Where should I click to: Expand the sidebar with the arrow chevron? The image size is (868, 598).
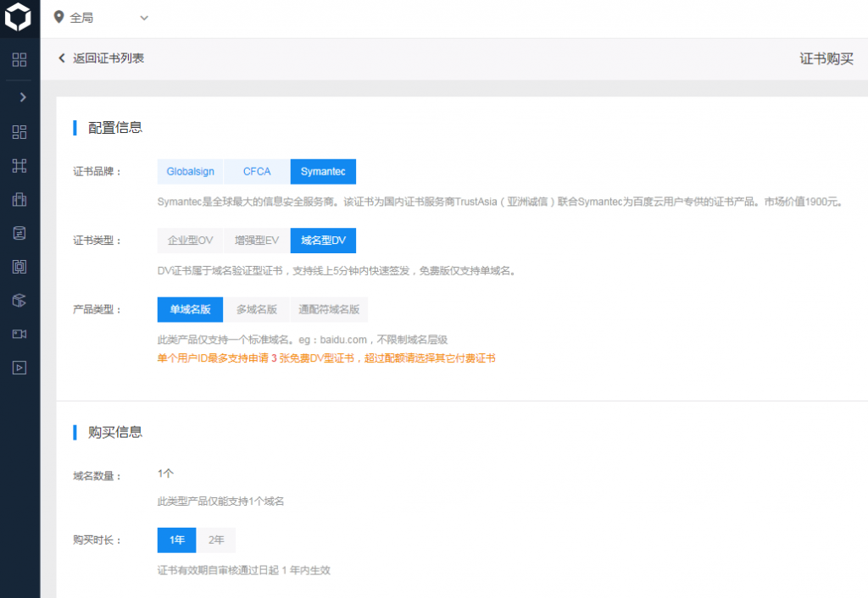coord(23,97)
